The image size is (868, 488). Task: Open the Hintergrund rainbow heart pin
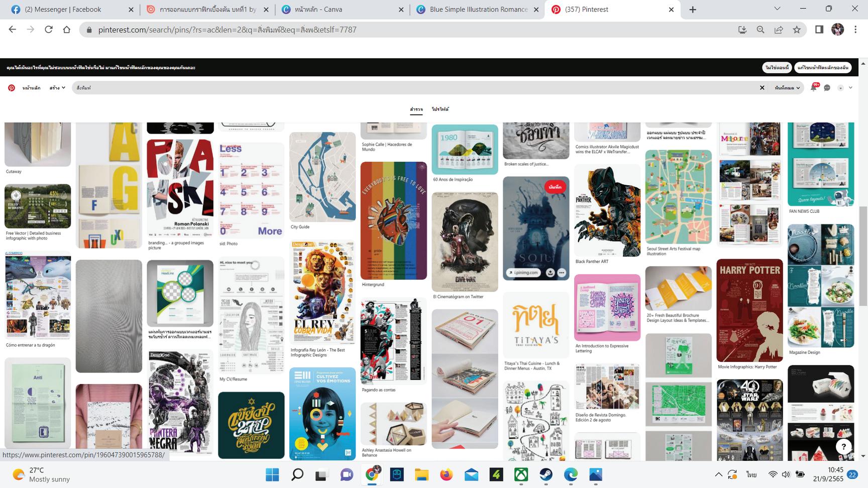tap(393, 220)
